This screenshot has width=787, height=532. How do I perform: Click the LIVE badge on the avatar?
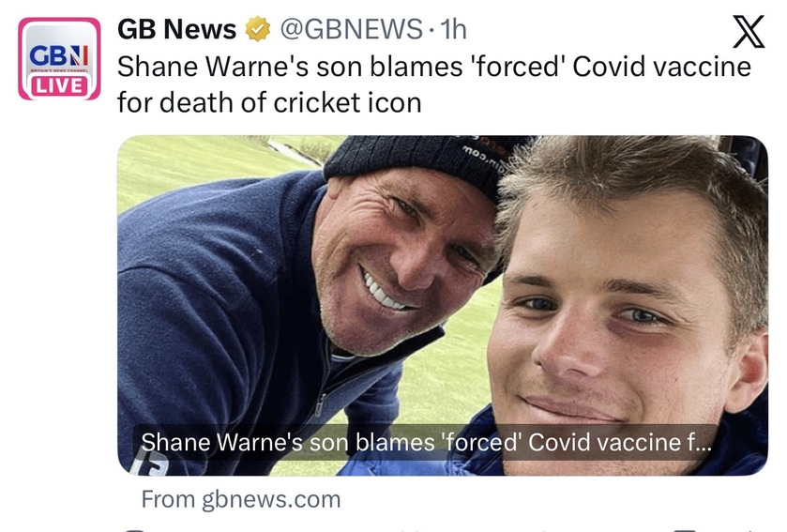(59, 85)
